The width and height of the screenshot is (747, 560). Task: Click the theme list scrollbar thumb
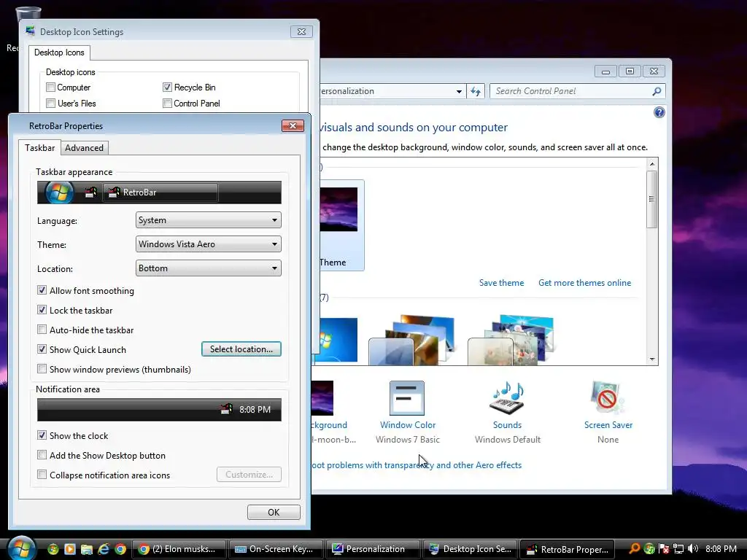point(652,199)
